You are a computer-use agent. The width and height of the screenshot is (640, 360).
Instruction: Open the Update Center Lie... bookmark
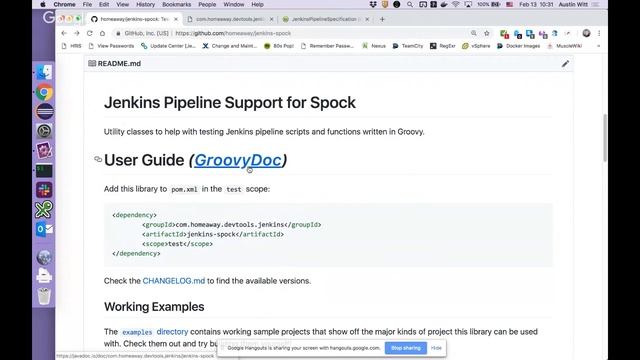coord(169,46)
